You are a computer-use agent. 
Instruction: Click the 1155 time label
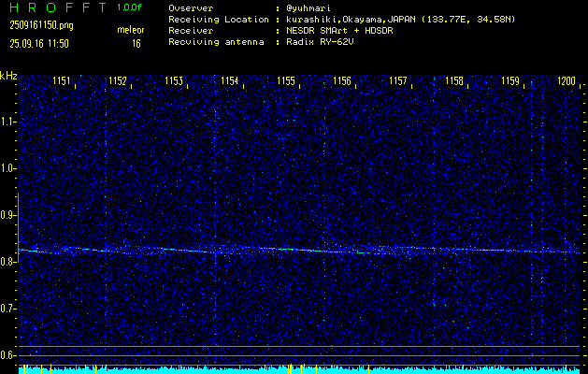[x=286, y=81]
